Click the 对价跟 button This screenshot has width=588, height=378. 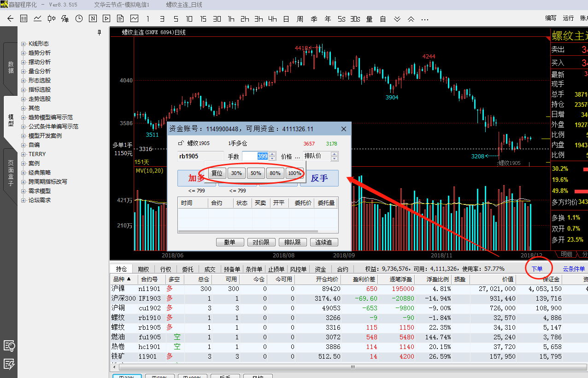261,243
